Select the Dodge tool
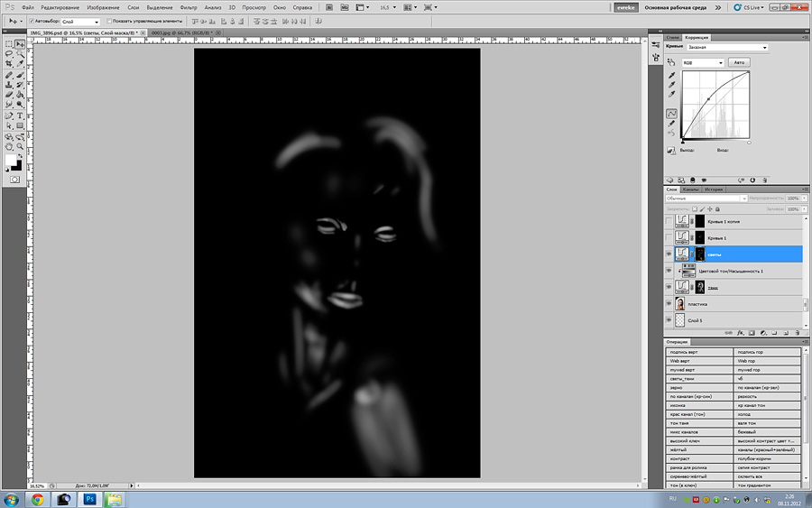The image size is (812, 508). (20, 105)
